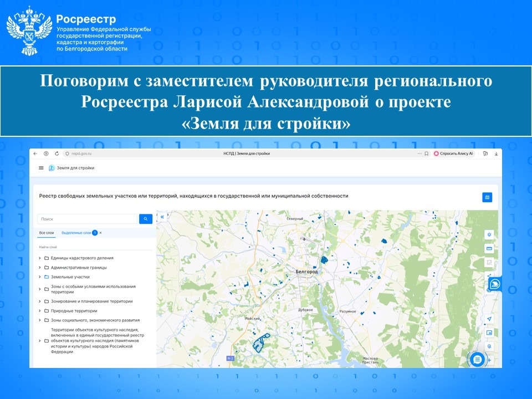The height and width of the screenshot is (399, 532).
Task: Click the Найти слой filter field
Action: tap(95, 247)
